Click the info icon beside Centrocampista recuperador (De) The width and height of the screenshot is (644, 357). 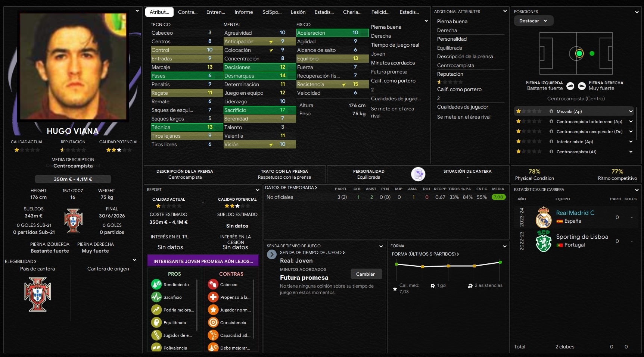coord(551,132)
